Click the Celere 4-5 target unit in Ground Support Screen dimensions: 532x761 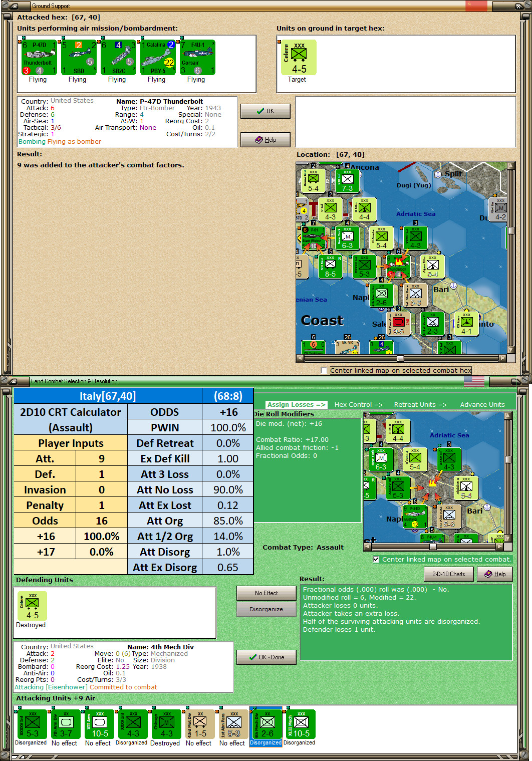(299, 58)
